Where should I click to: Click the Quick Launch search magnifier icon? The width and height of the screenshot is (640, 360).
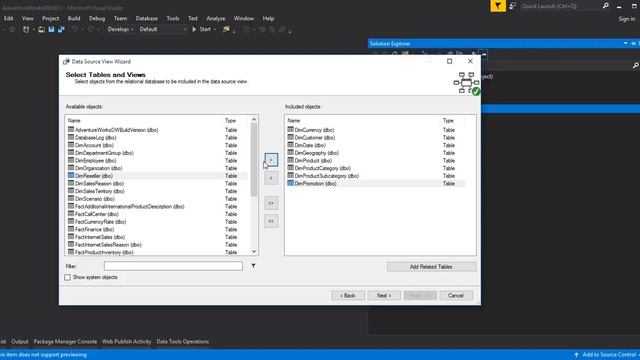606,6
